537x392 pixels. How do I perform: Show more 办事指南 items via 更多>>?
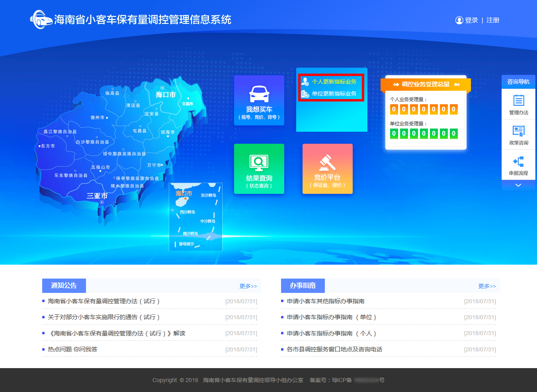coord(487,286)
